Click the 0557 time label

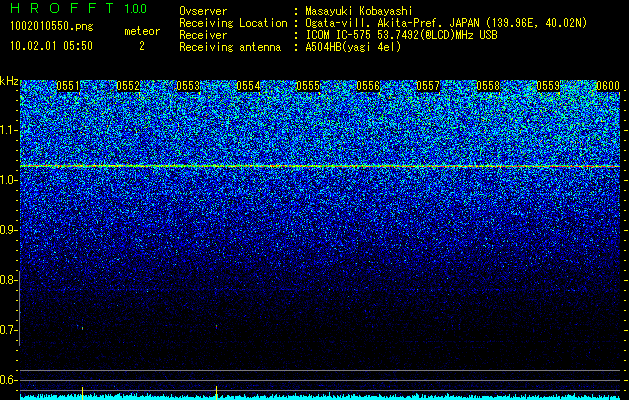(x=428, y=86)
